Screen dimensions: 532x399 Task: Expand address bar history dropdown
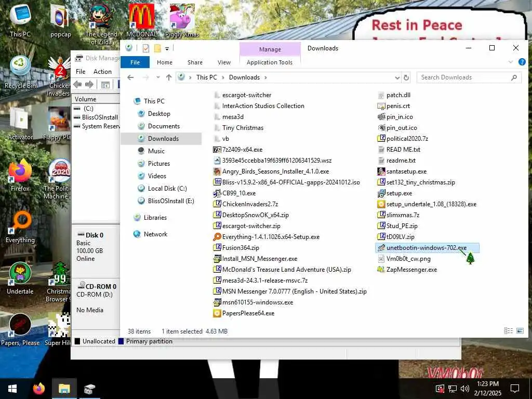(x=397, y=77)
